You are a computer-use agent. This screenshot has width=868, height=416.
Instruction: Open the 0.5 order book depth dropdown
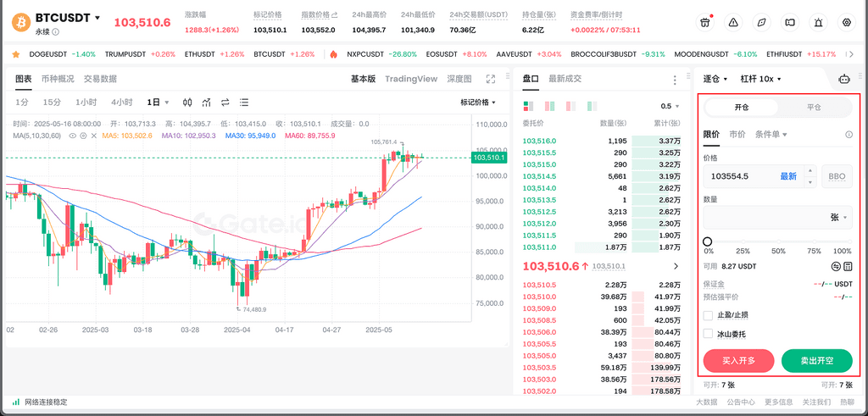point(670,106)
